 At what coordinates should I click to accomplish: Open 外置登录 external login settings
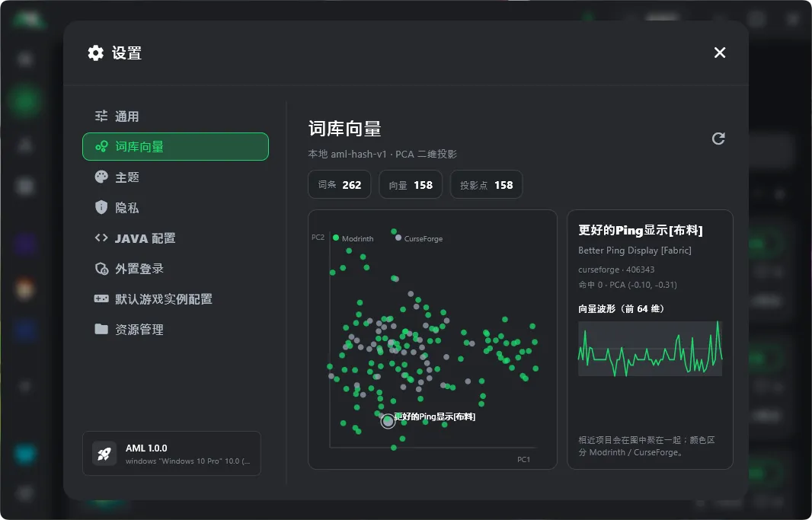tap(175, 269)
